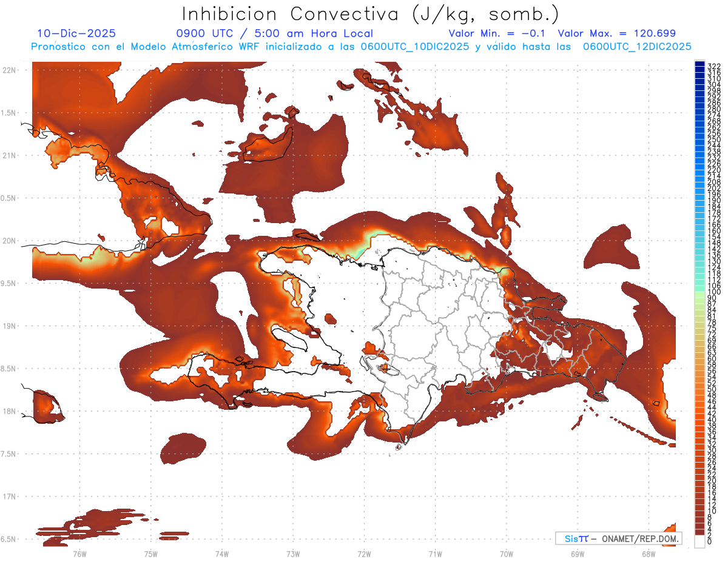The height and width of the screenshot is (562, 728).
Task: Click the "70W" longitude label
Action: click(506, 554)
